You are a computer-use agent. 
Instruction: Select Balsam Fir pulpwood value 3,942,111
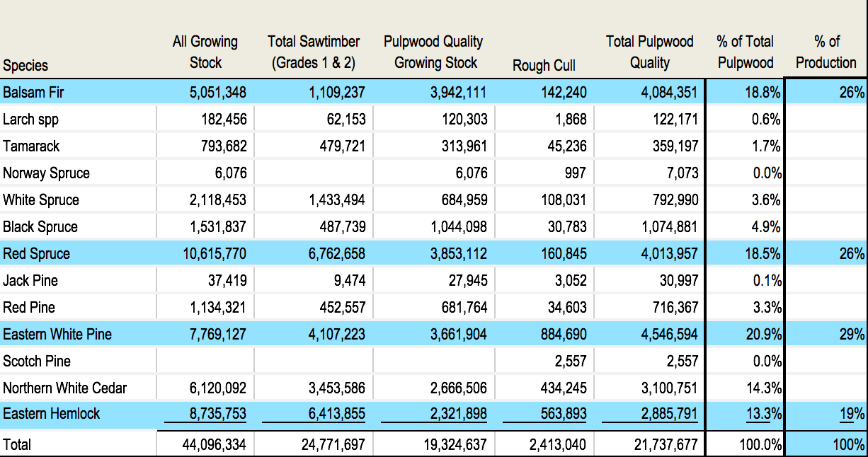pyautogui.click(x=458, y=92)
